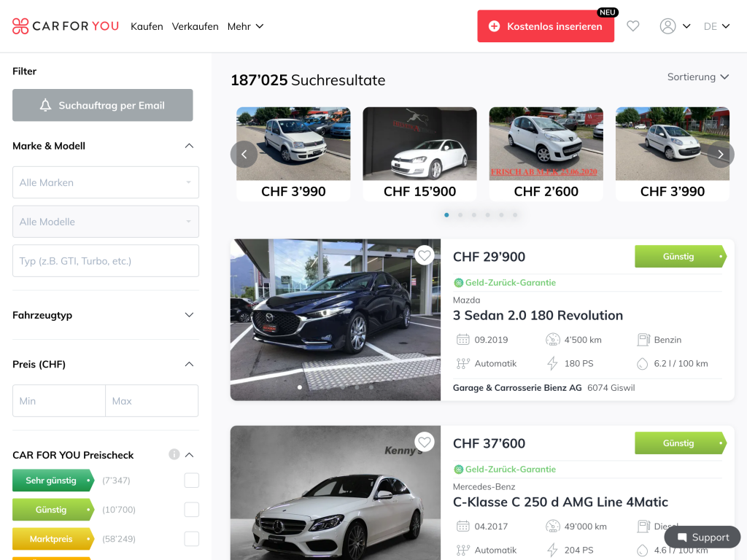
Task: Collapse the Preis (CHF) section
Action: 189,365
